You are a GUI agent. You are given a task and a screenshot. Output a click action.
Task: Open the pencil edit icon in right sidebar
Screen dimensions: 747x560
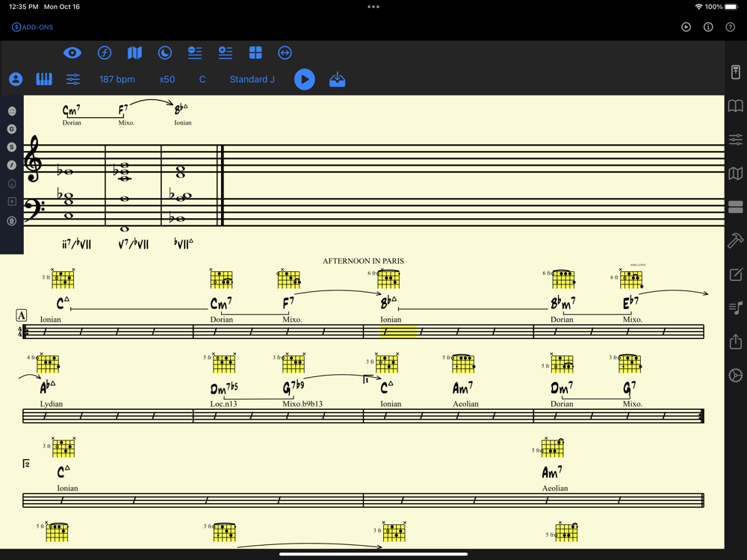[736, 274]
